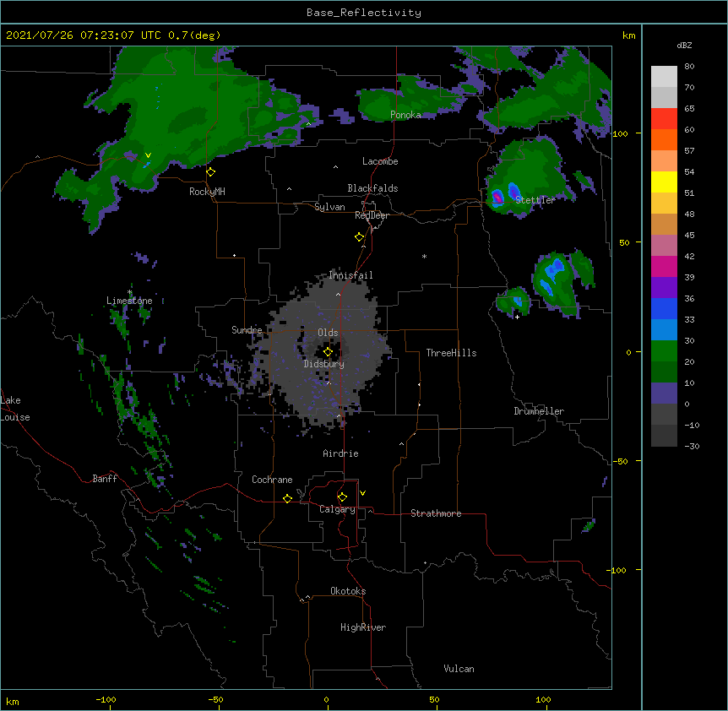Click the Base_Reflectivity title
The image size is (728, 711).
click(364, 13)
